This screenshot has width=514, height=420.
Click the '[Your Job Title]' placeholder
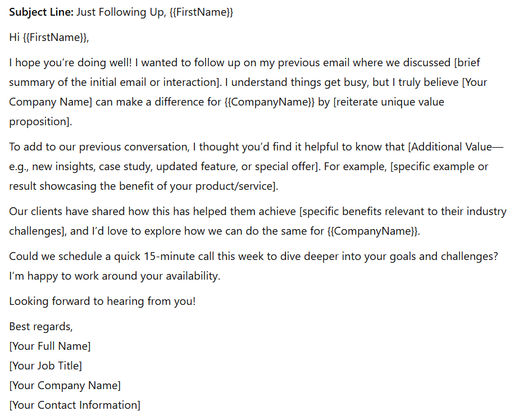[46, 366]
